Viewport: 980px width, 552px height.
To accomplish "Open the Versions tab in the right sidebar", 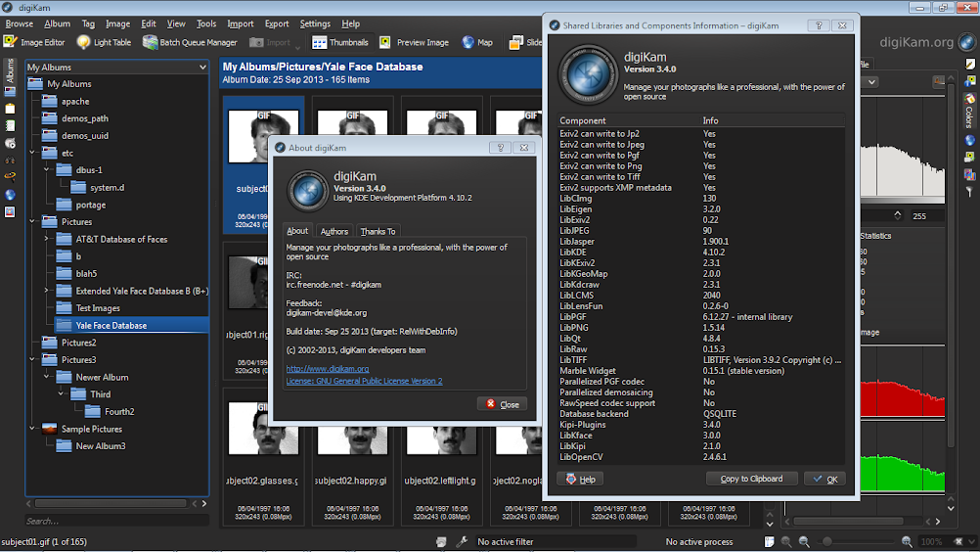I will (x=969, y=157).
